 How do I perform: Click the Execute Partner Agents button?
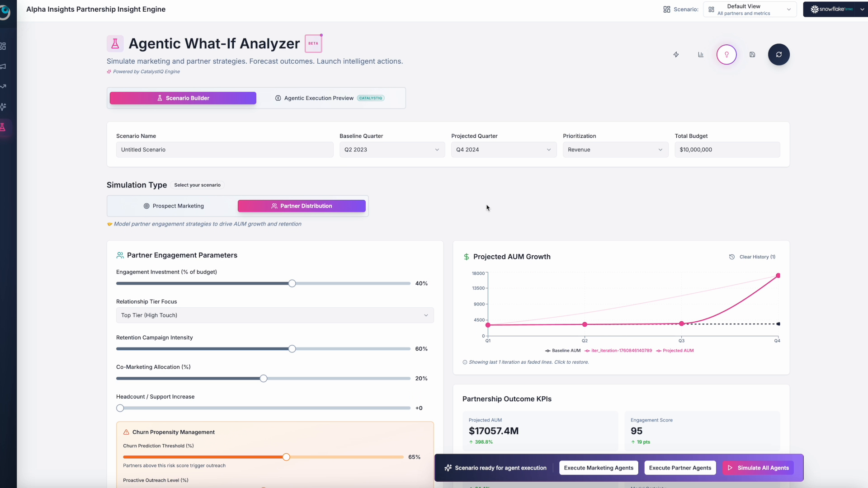tap(680, 468)
